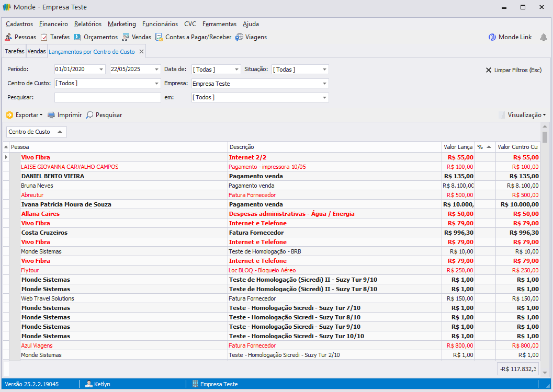
Task: Sort by the Descrição column header
Action: click(335, 147)
